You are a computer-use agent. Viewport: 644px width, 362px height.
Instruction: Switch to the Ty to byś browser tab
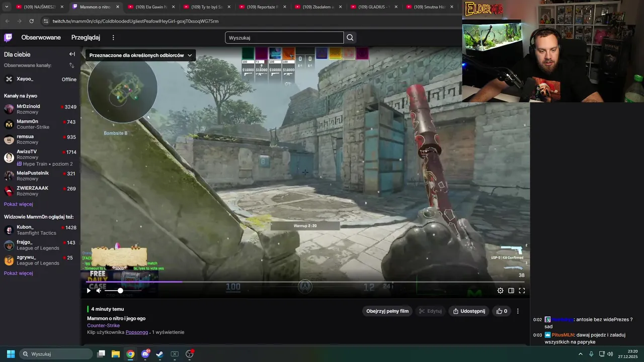pos(207,7)
